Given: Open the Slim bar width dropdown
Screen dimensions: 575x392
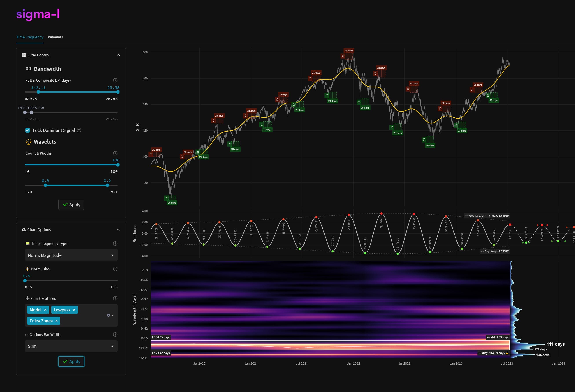Looking at the screenshot, I should pos(71,346).
